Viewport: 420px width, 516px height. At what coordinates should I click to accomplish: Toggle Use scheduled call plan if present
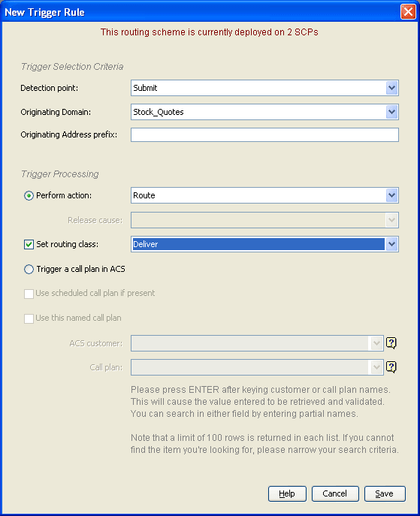(x=29, y=294)
